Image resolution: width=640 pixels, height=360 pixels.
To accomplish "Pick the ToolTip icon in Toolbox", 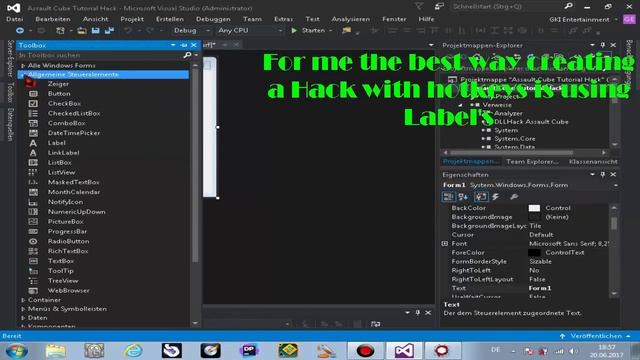I will (33, 271).
